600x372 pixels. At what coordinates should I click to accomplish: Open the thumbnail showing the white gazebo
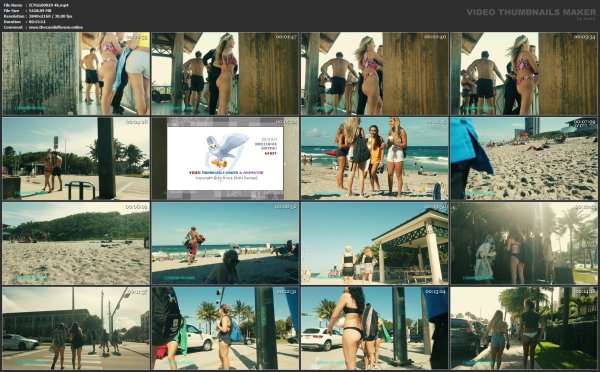[375, 243]
